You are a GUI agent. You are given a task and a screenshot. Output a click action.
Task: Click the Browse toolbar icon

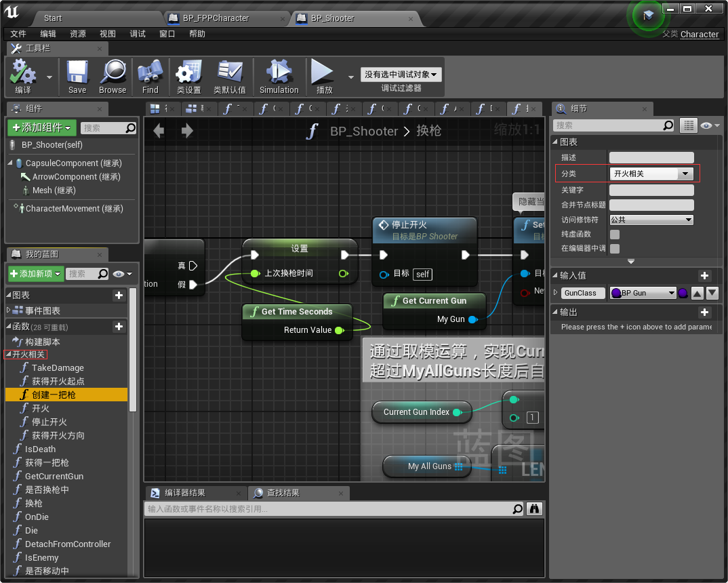click(x=113, y=77)
